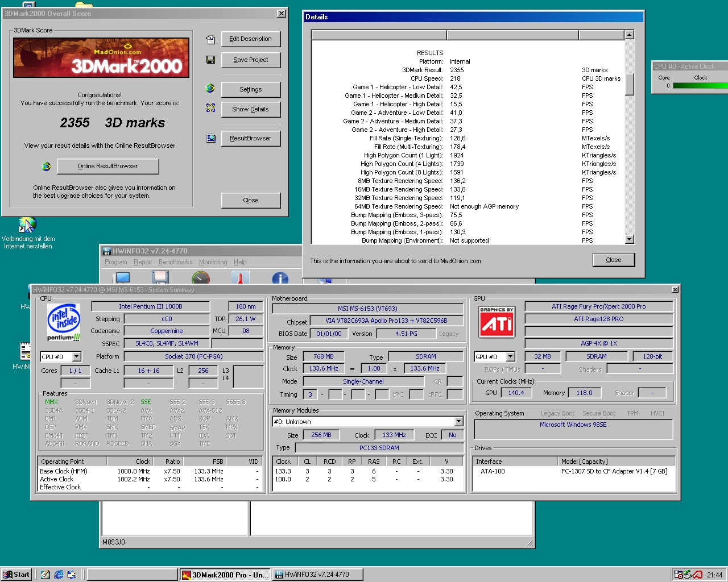Click the 3DMark2000 MadOnion banner image
The height and width of the screenshot is (582, 728).
click(x=101, y=58)
